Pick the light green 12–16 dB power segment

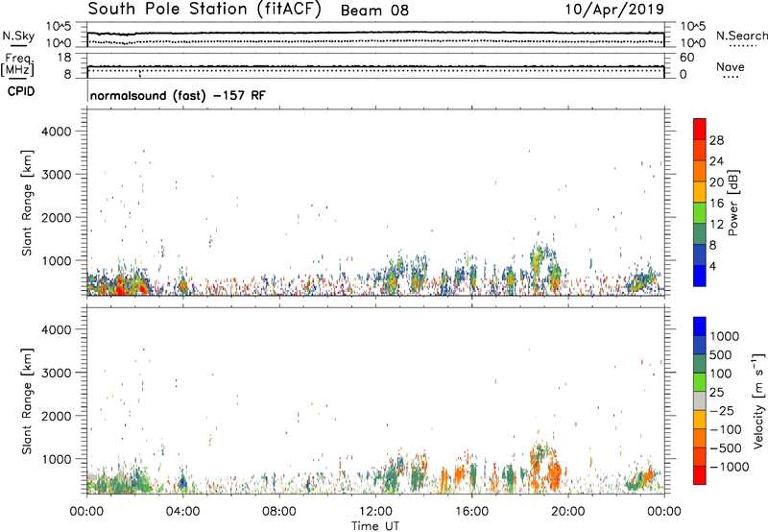(x=700, y=213)
